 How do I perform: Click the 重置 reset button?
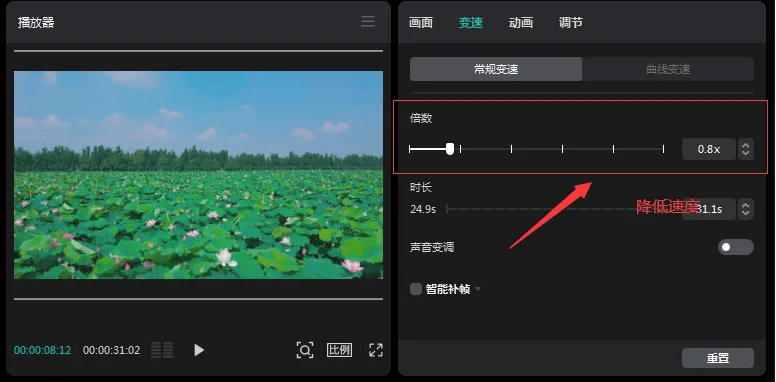click(x=718, y=358)
